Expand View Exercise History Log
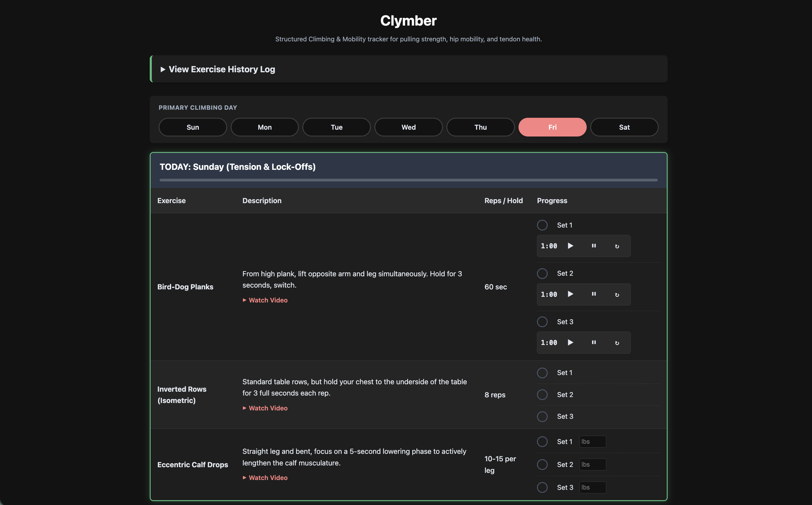The image size is (812, 505). 221,69
